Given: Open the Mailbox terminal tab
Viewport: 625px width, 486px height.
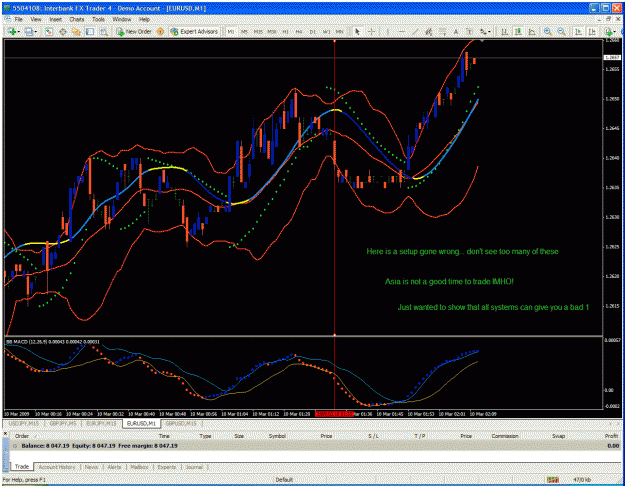Looking at the screenshot, I should 140,467.
